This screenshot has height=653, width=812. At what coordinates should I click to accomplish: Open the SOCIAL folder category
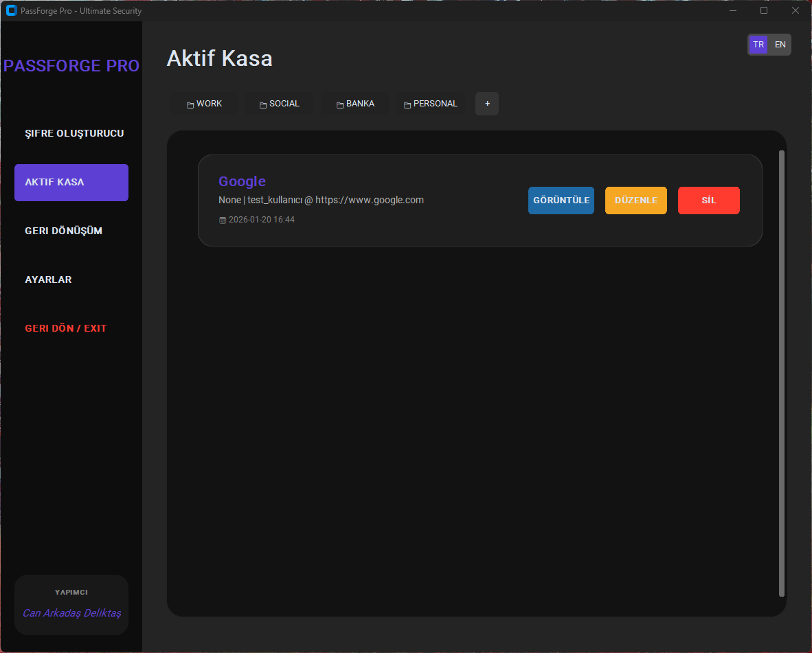pyautogui.click(x=280, y=104)
